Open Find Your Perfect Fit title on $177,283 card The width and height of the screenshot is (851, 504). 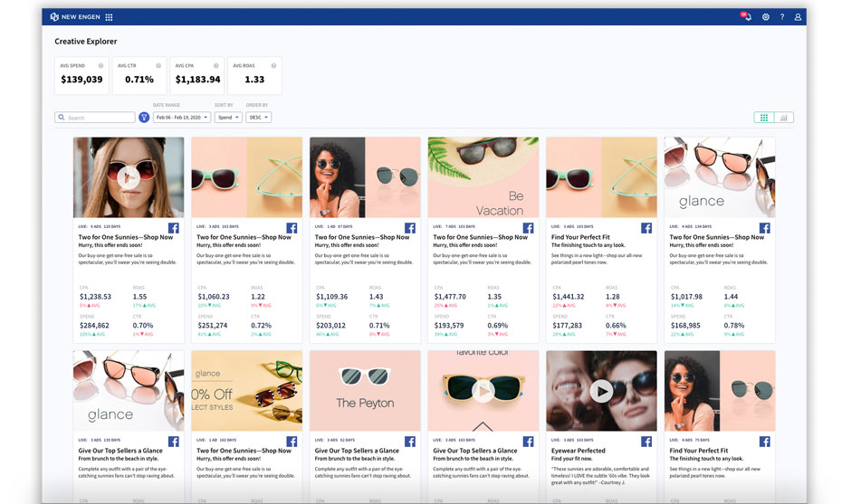pyautogui.click(x=580, y=237)
